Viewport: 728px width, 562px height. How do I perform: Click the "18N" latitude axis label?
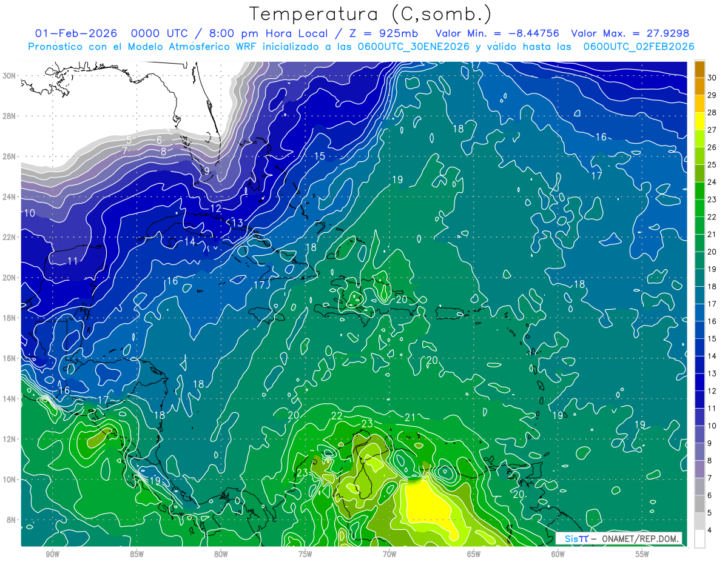point(10,318)
